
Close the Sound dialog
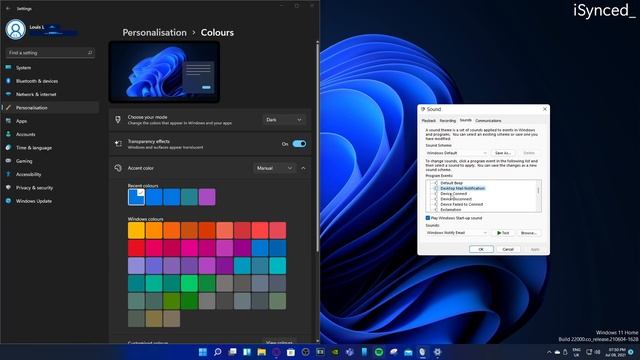coord(544,109)
